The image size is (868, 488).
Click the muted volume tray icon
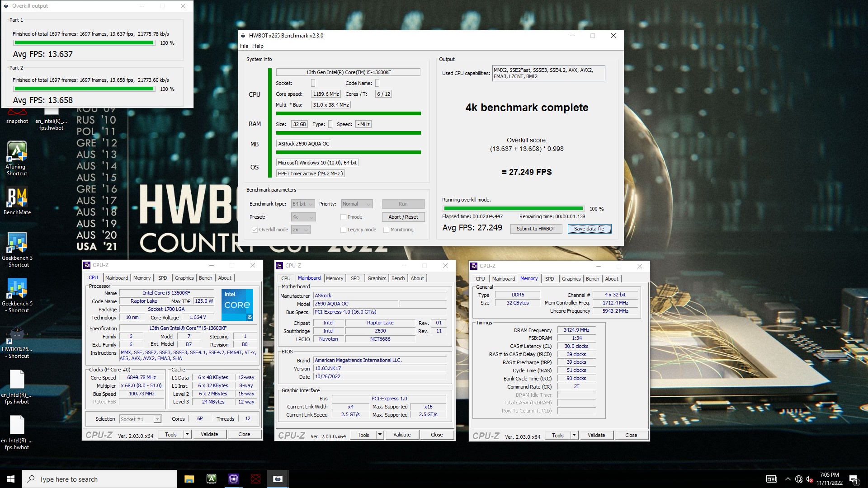click(x=810, y=479)
